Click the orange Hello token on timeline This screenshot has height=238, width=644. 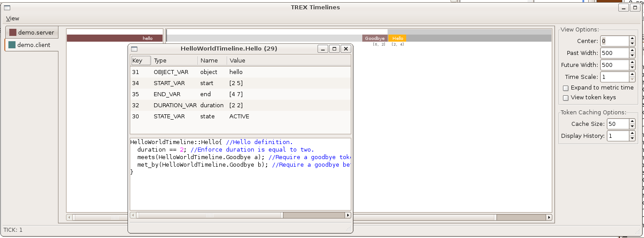click(397, 38)
